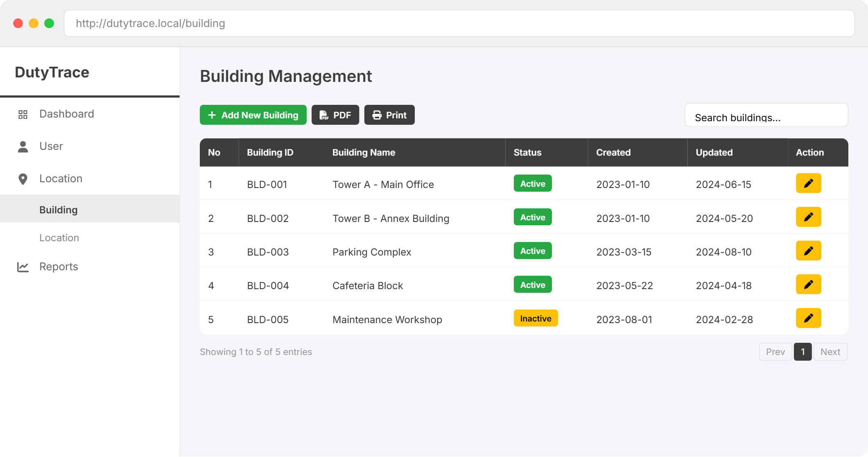Click the Prev pagination button

pos(775,352)
